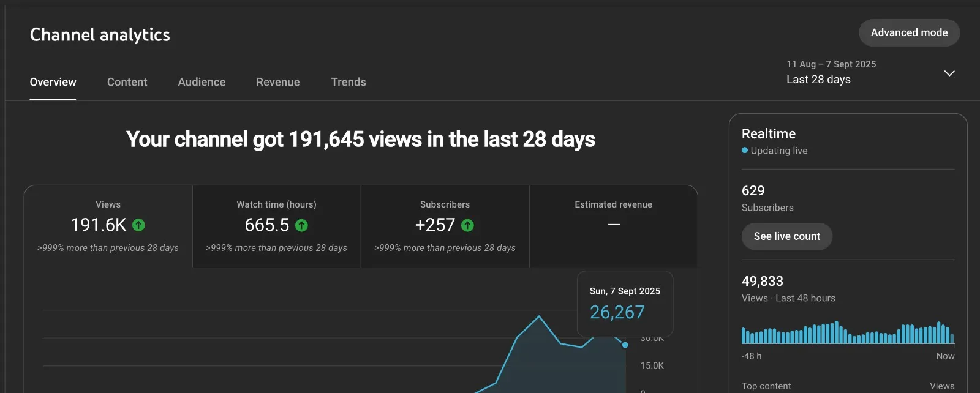Go to the Revenue tab
This screenshot has height=393, width=980.
[x=277, y=82]
